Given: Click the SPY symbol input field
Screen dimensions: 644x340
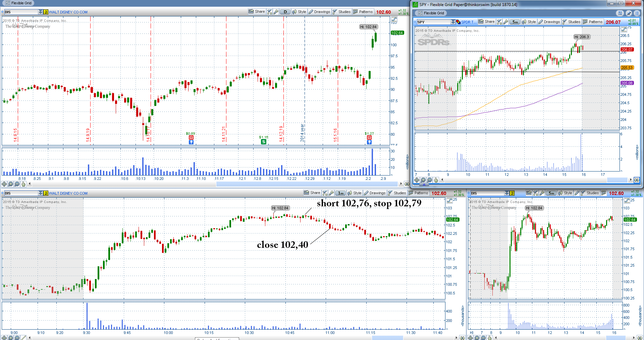Looking at the screenshot, I should (433, 22).
